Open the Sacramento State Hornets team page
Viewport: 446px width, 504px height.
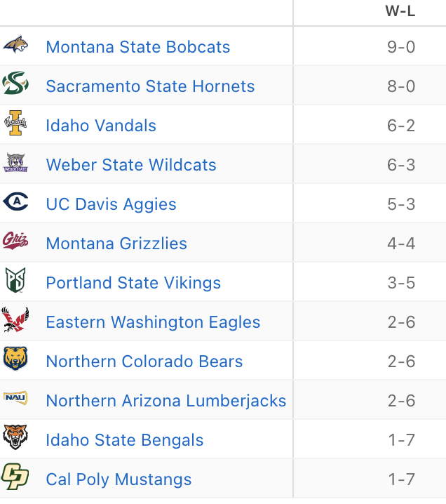tap(150, 86)
